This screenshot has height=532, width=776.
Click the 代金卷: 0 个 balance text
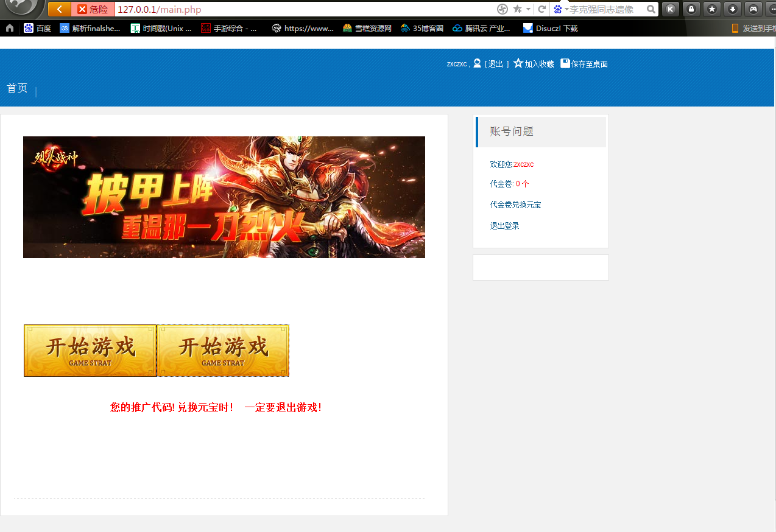point(509,184)
